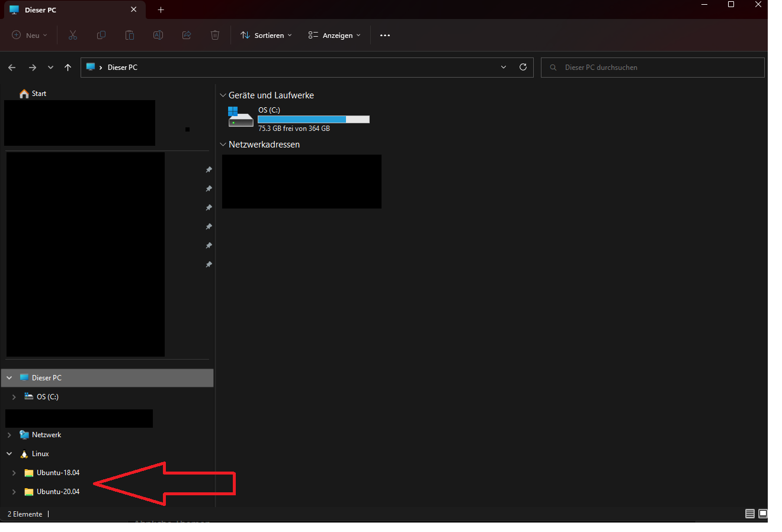Go back with the left arrow

pyautogui.click(x=12, y=68)
